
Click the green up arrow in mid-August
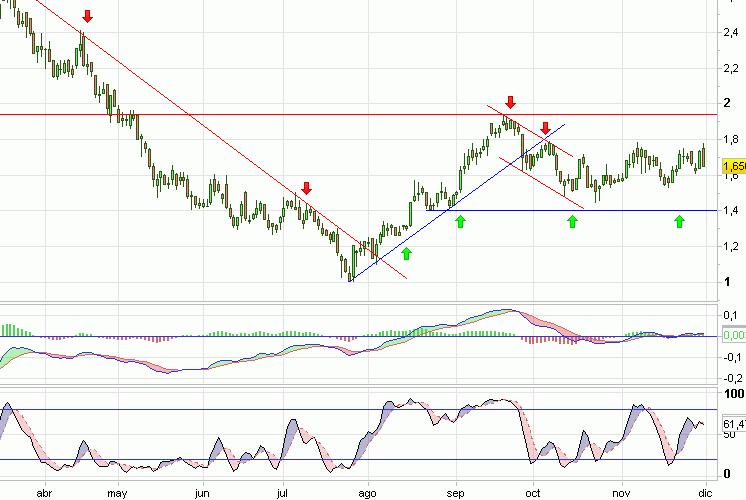(x=406, y=254)
